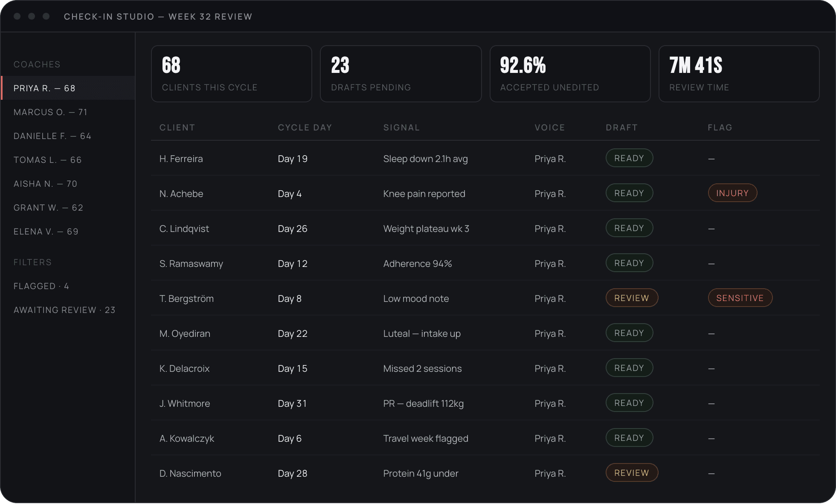Apply the Awaiting Review filter
Image resolution: width=836 pixels, height=504 pixels.
point(68,310)
